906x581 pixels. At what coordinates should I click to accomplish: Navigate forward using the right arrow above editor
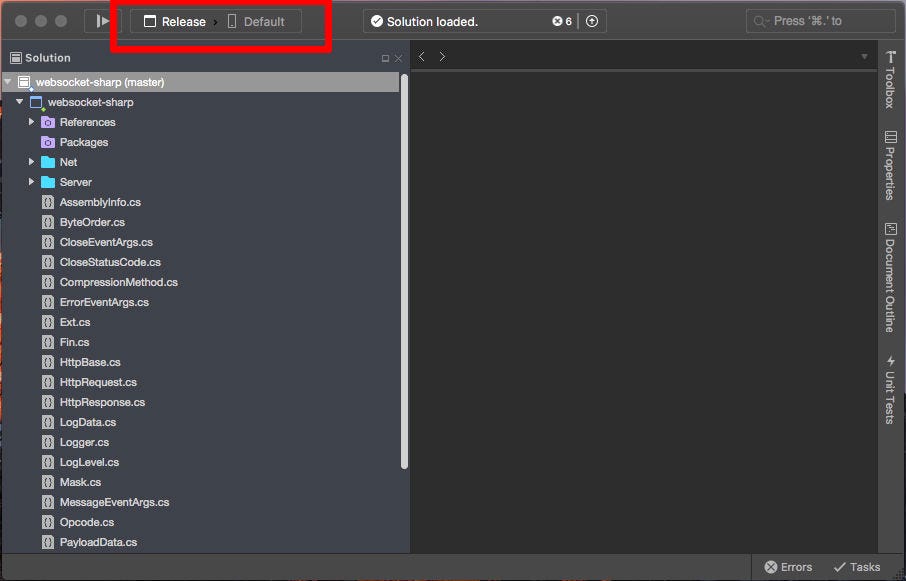click(441, 57)
